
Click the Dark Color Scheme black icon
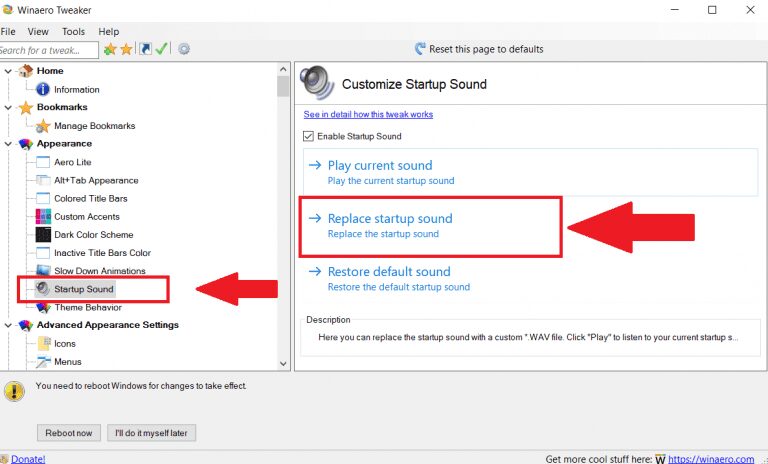[43, 235]
